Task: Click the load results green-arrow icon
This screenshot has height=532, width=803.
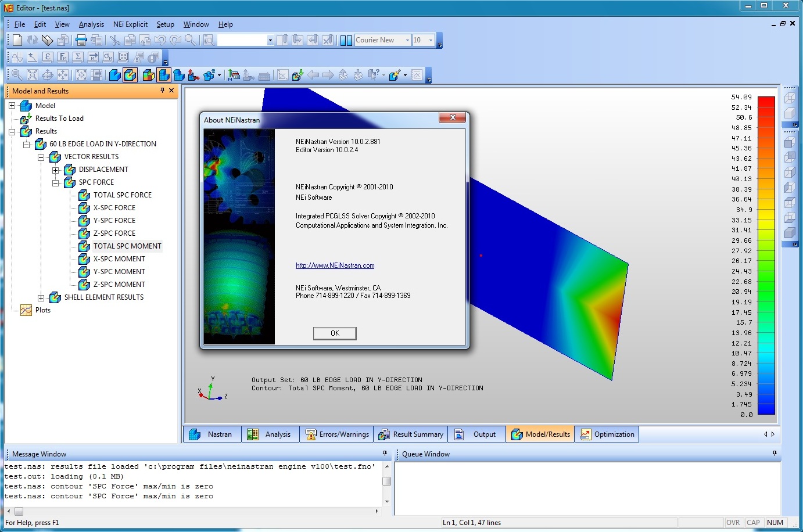Action: click(x=298, y=75)
